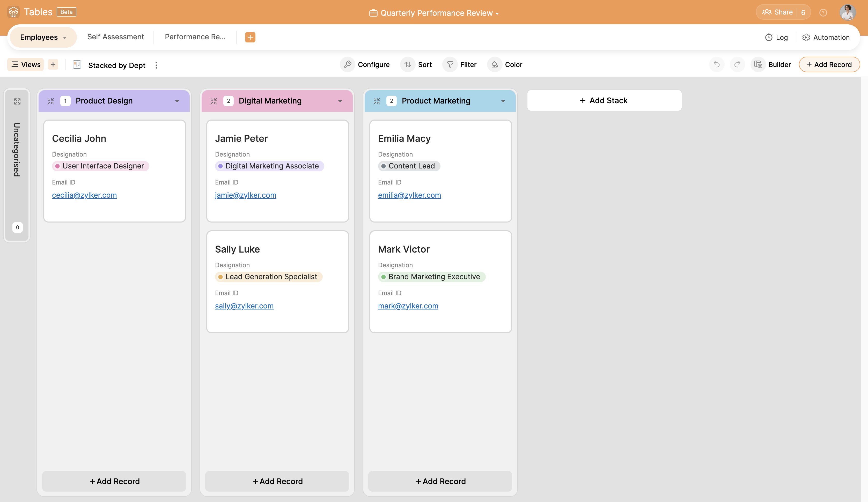Switch to the Performance Re... tab
The height and width of the screenshot is (502, 868).
195,36
